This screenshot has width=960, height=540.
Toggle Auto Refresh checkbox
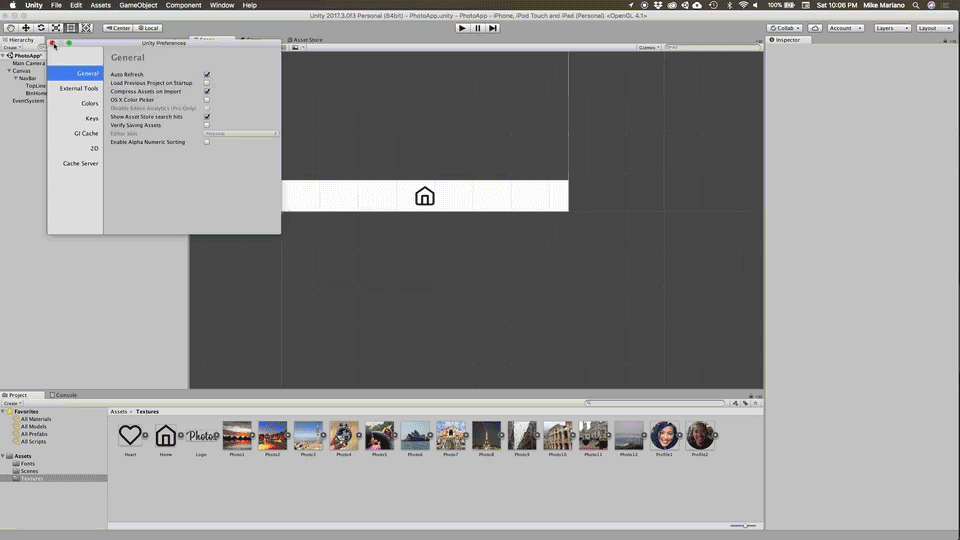207,74
